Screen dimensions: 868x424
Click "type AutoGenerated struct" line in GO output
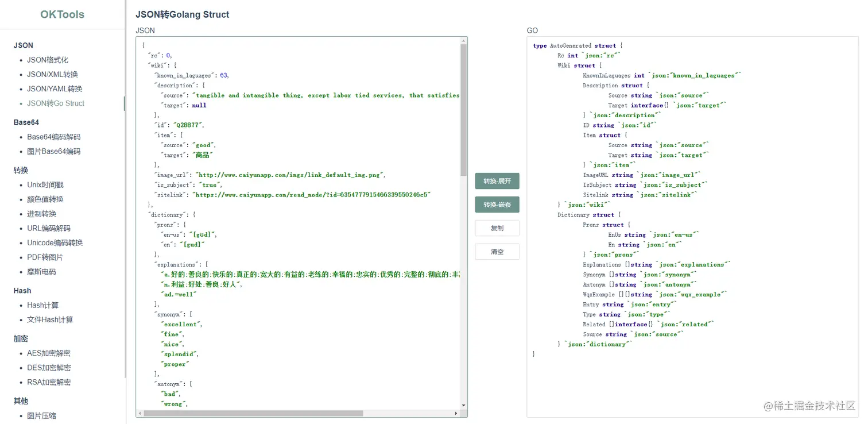click(578, 45)
